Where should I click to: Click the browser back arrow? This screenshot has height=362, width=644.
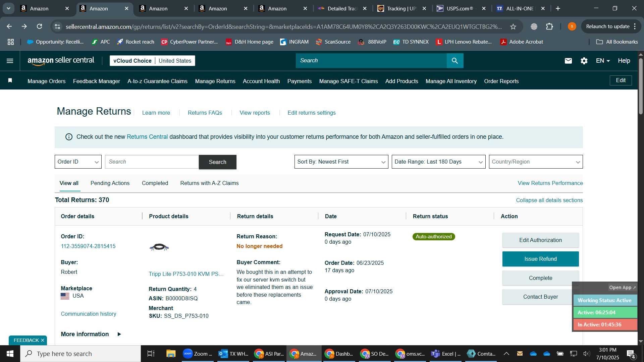point(9,26)
